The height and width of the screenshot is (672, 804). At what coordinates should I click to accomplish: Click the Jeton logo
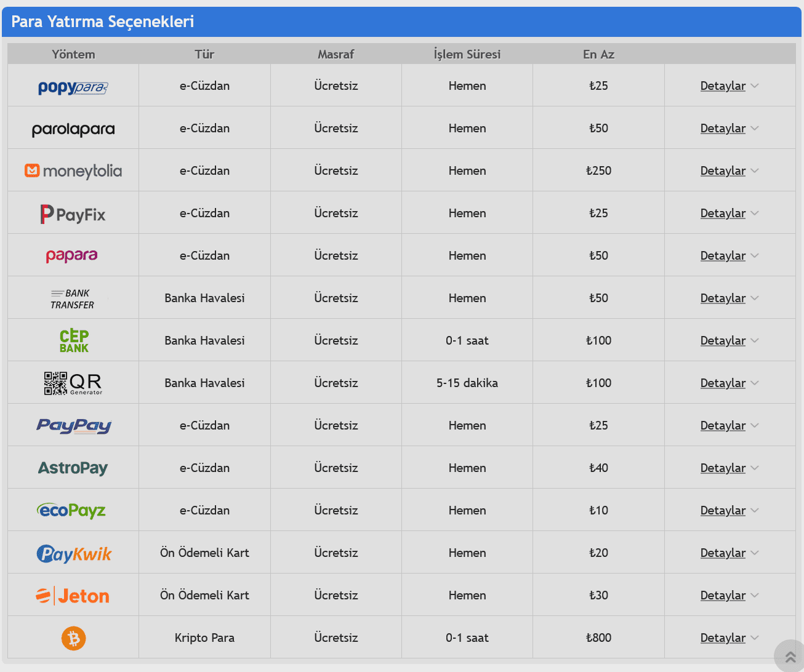(73, 596)
